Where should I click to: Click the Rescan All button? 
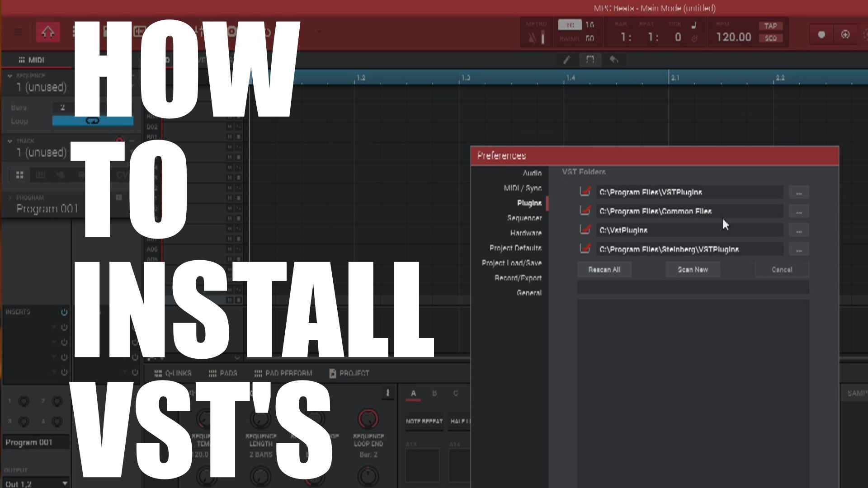(x=604, y=269)
